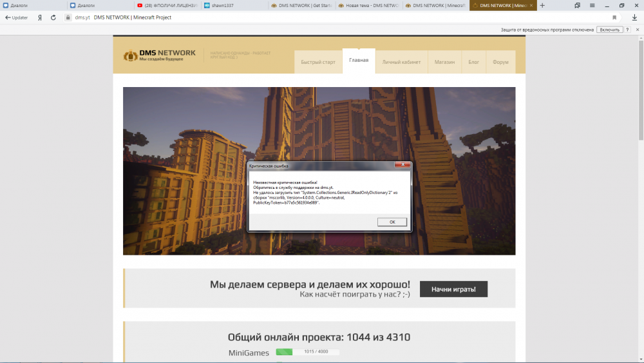Click the padlock site security icon

67,17
